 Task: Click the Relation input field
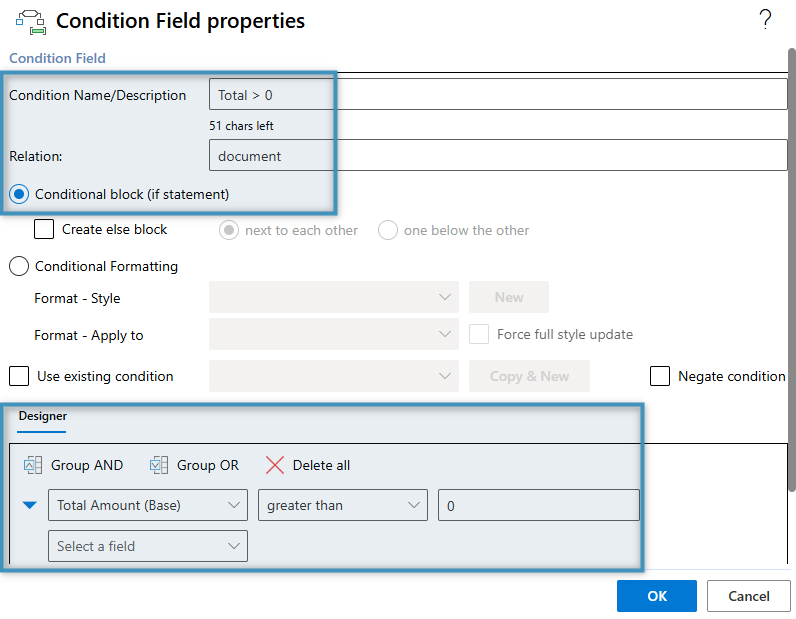[x=498, y=155]
